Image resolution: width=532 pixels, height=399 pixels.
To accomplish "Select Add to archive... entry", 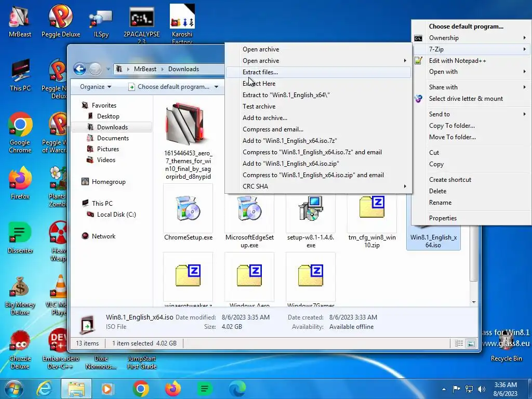I will 318,118.
